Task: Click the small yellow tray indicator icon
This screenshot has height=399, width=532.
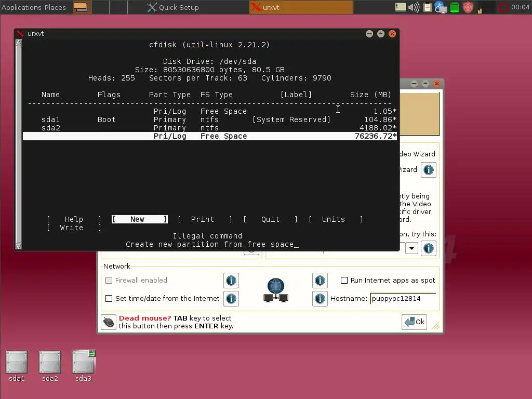Action: pyautogui.click(x=480, y=10)
